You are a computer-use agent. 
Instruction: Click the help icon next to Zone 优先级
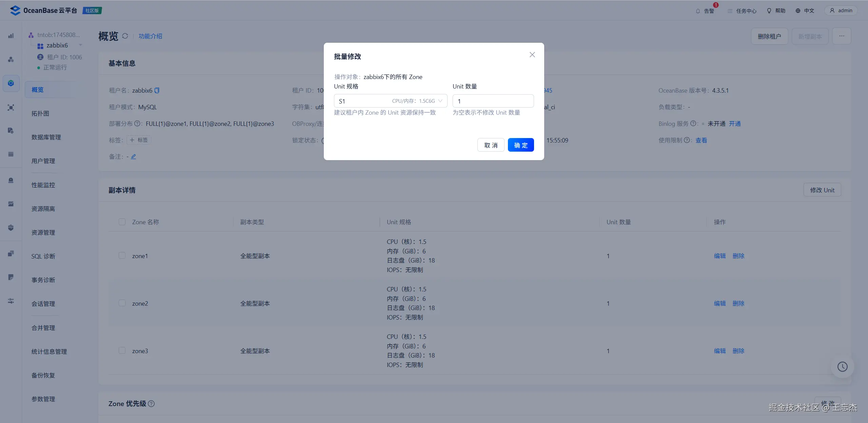coord(152,404)
